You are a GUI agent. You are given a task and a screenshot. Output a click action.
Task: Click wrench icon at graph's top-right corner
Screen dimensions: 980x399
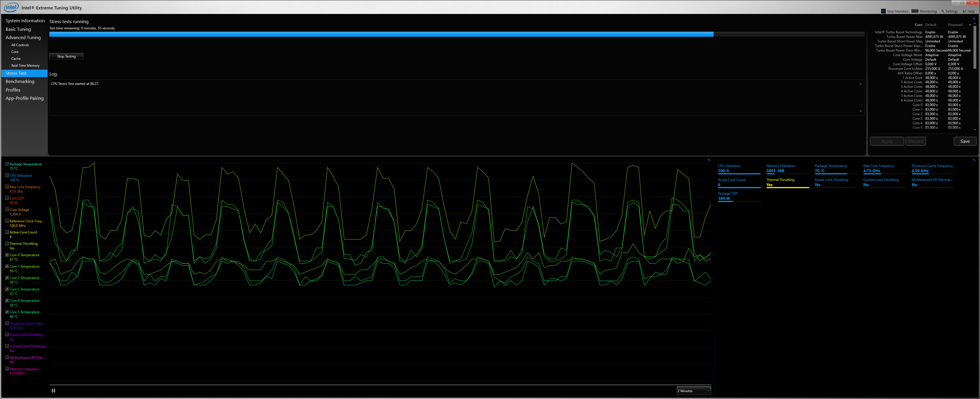[709, 160]
